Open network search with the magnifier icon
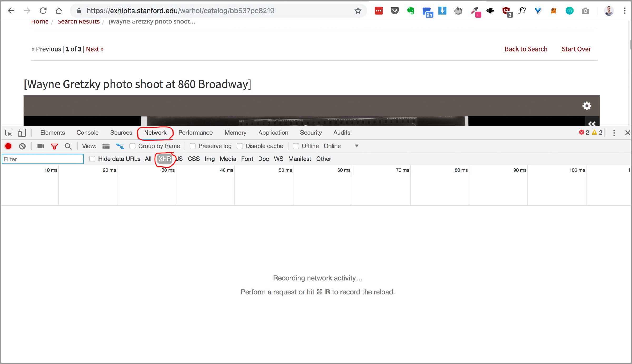 click(x=68, y=146)
